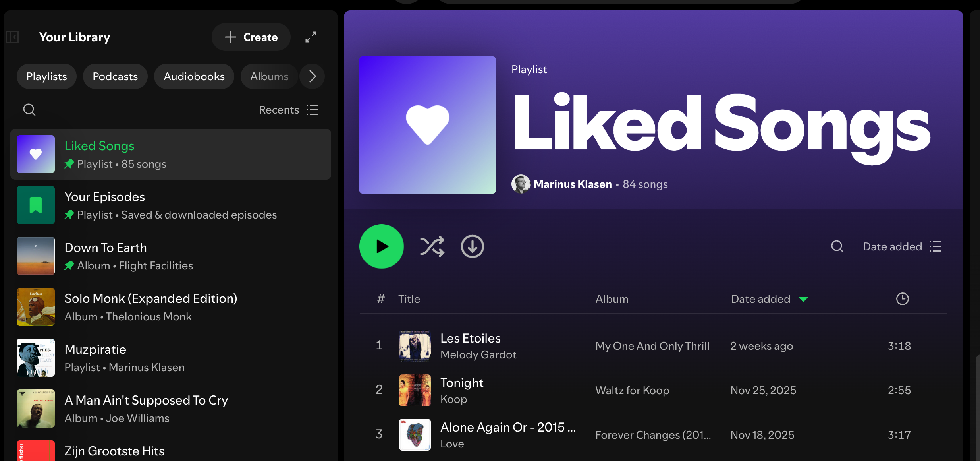Open search in Your Library
This screenshot has width=980, height=461.
tap(29, 110)
